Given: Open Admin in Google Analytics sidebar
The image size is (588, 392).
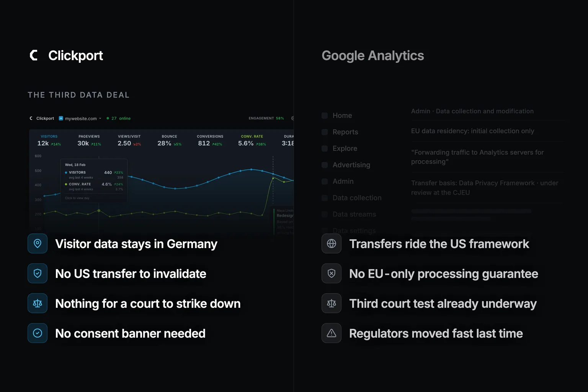Looking at the screenshot, I should 343,181.
